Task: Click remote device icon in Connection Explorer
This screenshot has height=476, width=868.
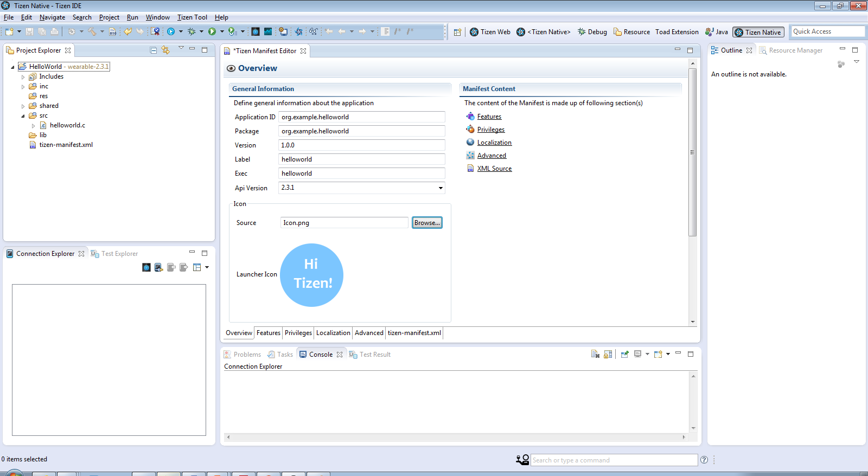Action: pos(158,267)
